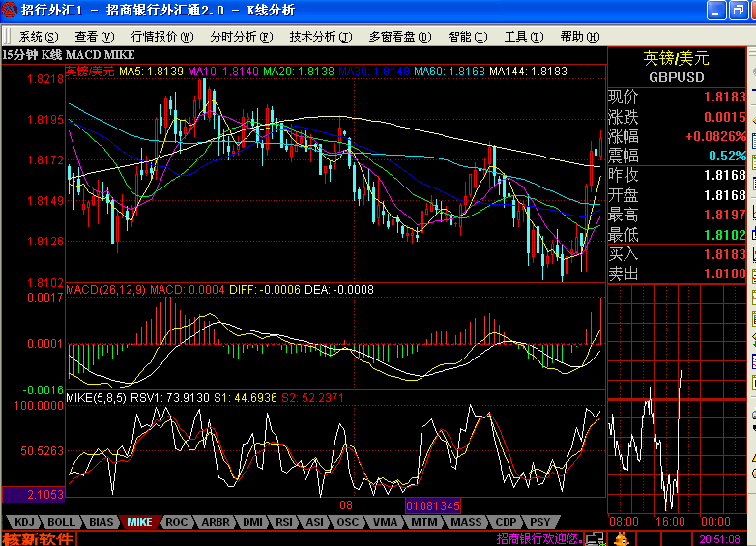Click the 20:51:08 clock in status bar
This screenshot has width=756, height=546.
(x=719, y=539)
